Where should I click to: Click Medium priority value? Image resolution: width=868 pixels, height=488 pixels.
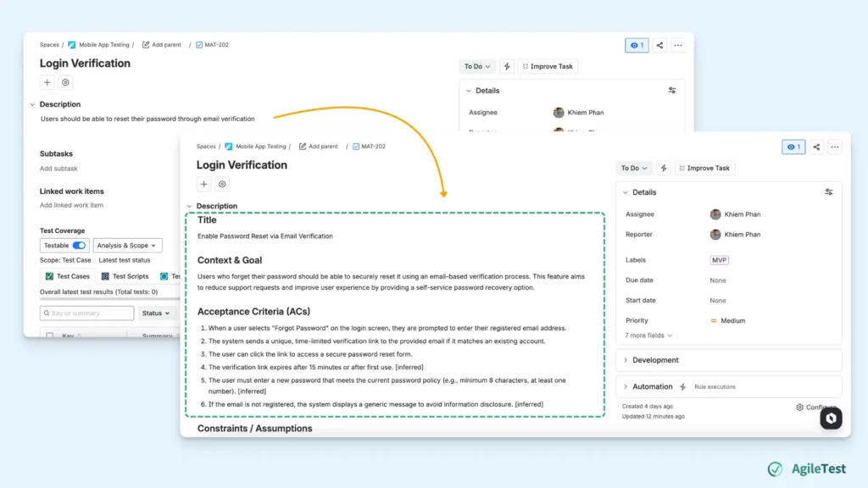click(x=728, y=321)
